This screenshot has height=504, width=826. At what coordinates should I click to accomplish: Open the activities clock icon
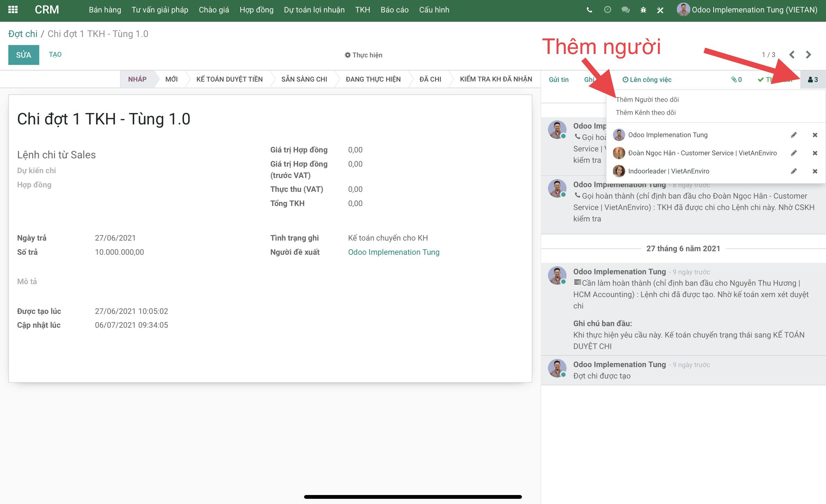click(607, 10)
